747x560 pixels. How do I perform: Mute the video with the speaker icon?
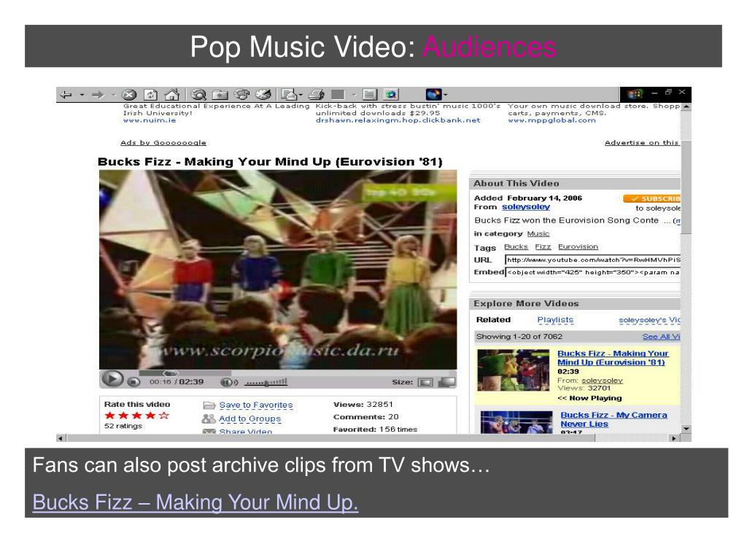228,382
